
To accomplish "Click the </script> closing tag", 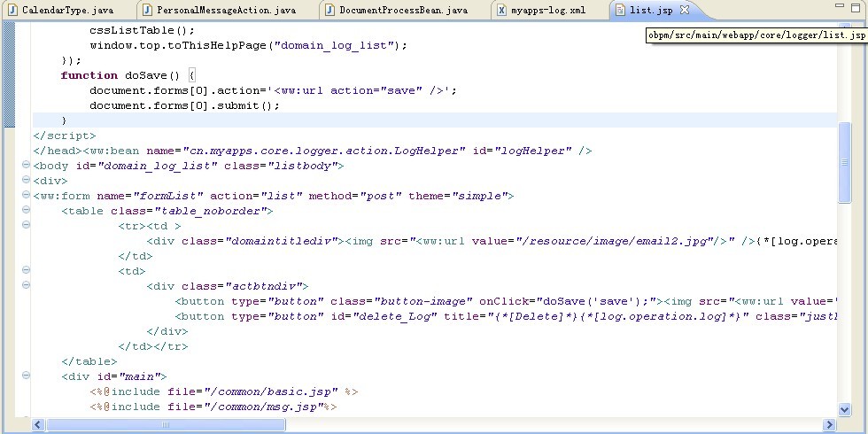I will 64,135.
